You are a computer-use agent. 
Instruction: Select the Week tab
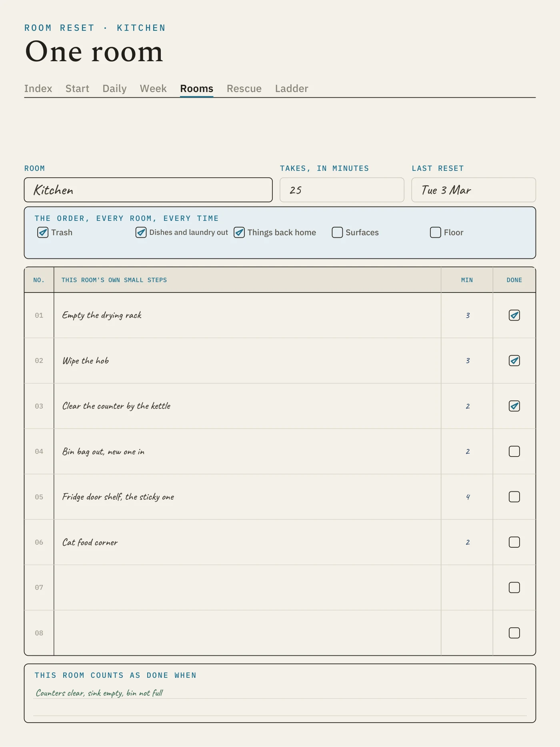click(153, 88)
